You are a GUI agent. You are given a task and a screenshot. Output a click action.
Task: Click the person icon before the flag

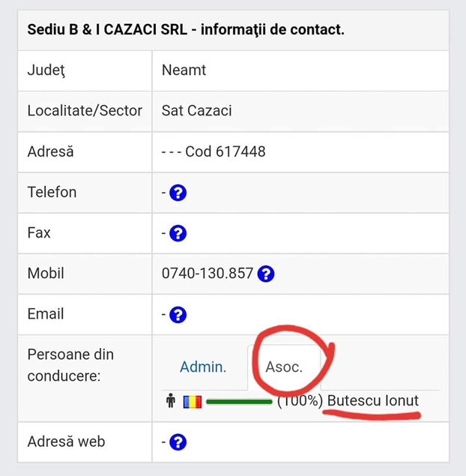170,402
